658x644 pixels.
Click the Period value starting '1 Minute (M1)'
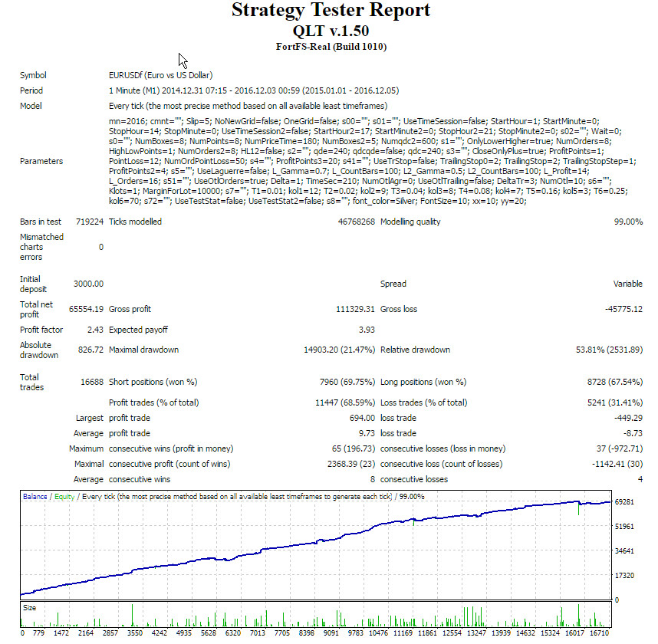(254, 90)
